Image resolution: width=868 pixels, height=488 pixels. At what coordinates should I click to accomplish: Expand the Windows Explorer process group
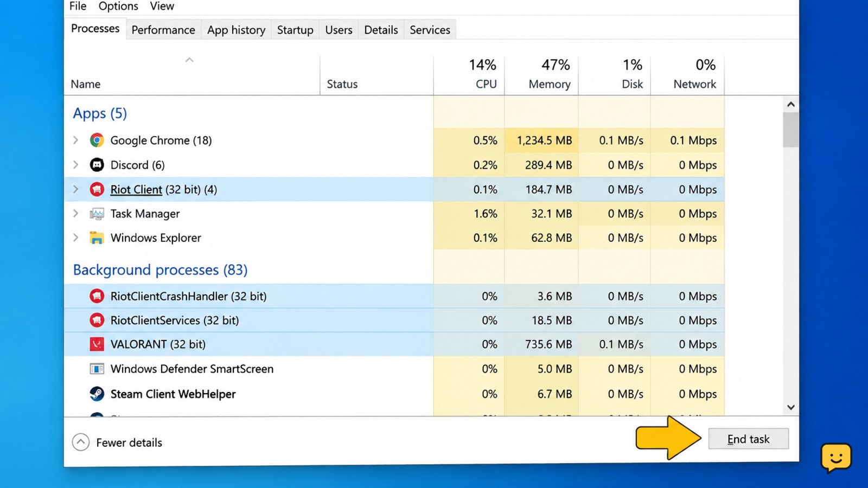coord(76,237)
